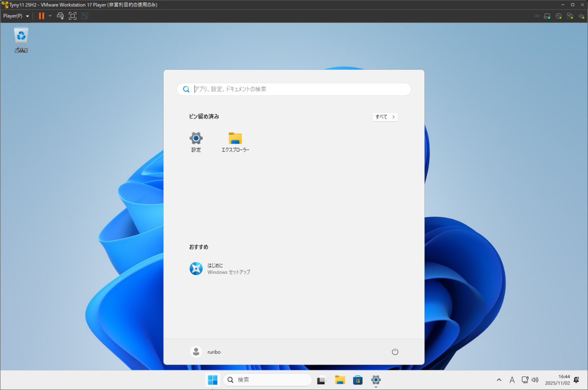Screen dimensions: 588x390
Task: Click the VMware logo icon in title bar
Action: pos(5,4)
